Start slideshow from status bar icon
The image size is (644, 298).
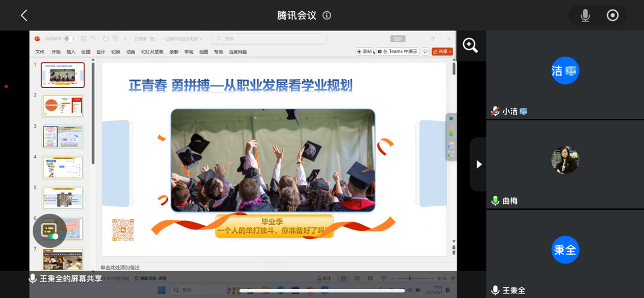[x=383, y=278]
